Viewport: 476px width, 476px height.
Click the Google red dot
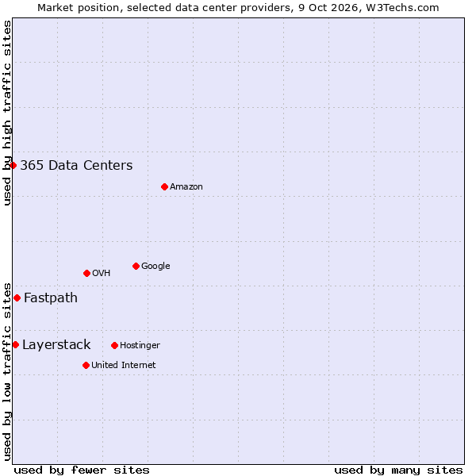point(136,267)
